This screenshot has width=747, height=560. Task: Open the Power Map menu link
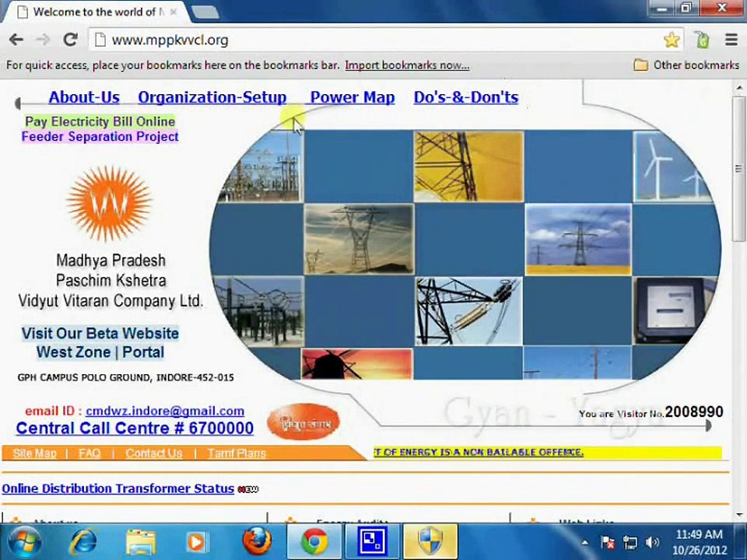click(x=352, y=97)
